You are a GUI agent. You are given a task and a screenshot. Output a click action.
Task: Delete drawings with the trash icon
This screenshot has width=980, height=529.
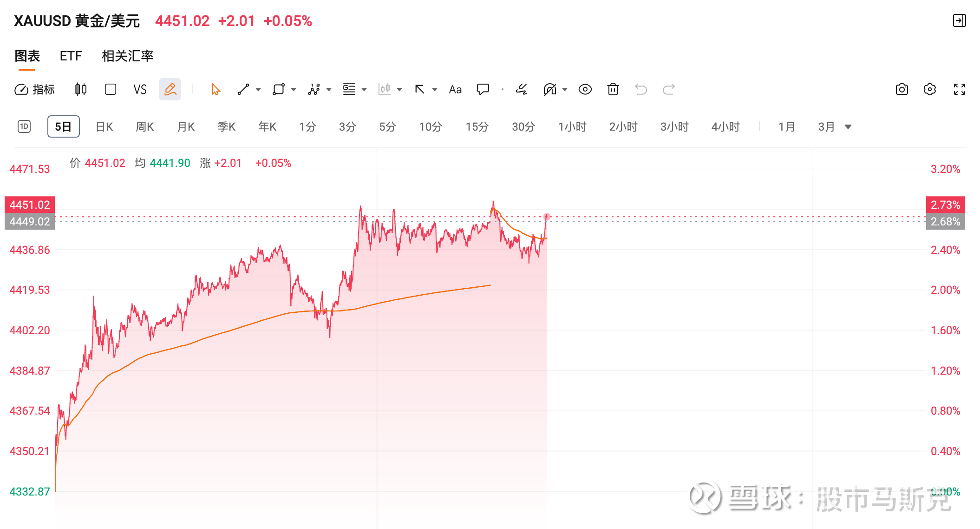[x=613, y=89]
